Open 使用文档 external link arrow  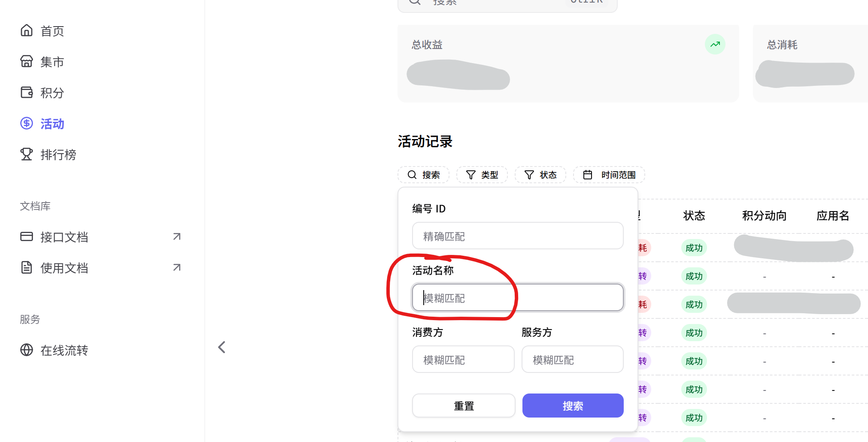tap(177, 267)
